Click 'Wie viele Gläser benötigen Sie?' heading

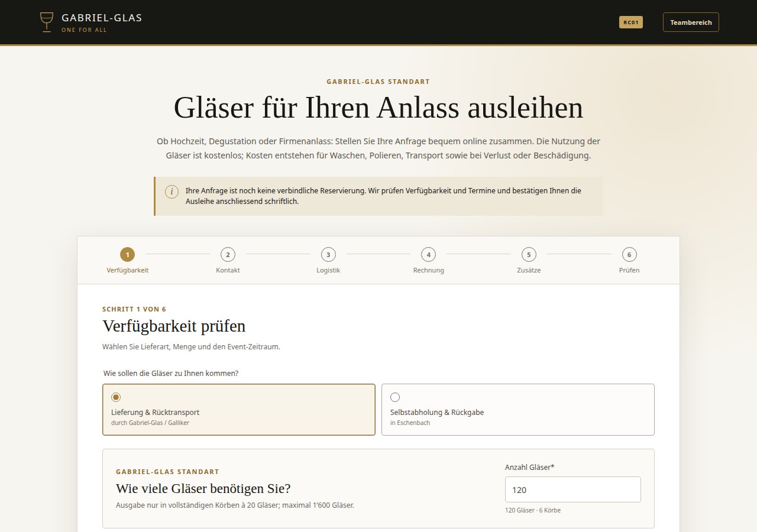[x=203, y=489]
